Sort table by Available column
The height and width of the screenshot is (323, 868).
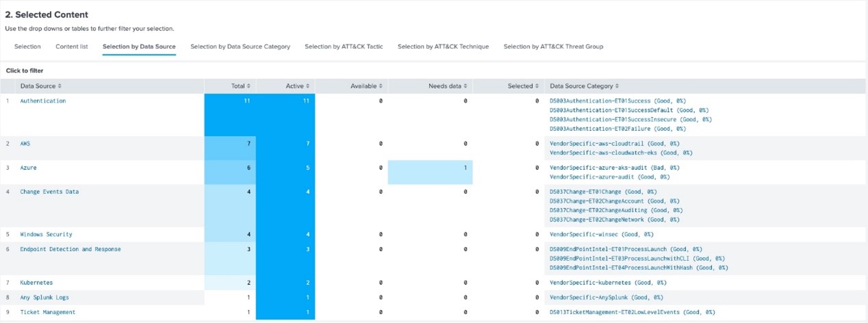coord(366,86)
